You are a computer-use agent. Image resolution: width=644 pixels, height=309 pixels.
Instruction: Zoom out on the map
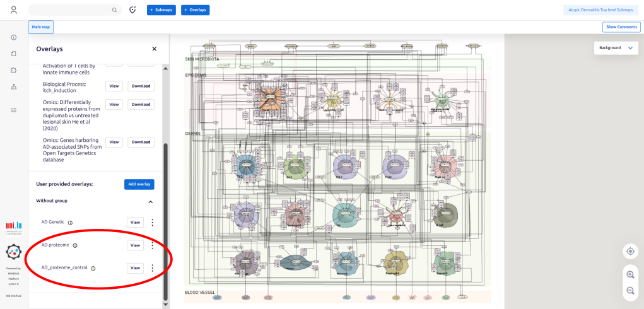(630, 290)
